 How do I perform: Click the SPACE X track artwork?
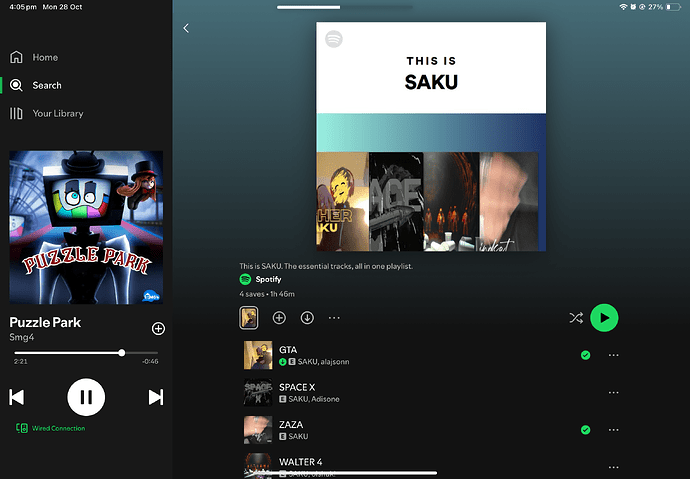(258, 392)
